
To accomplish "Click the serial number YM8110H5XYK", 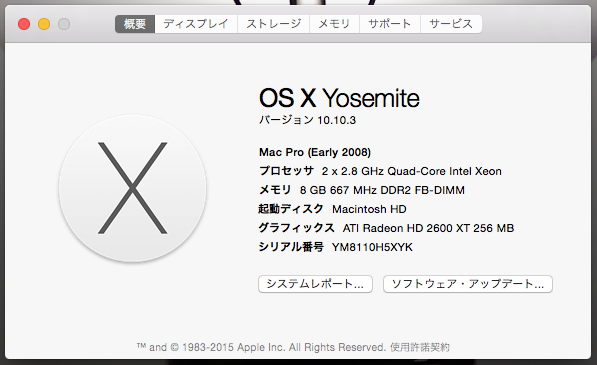I will [372, 247].
